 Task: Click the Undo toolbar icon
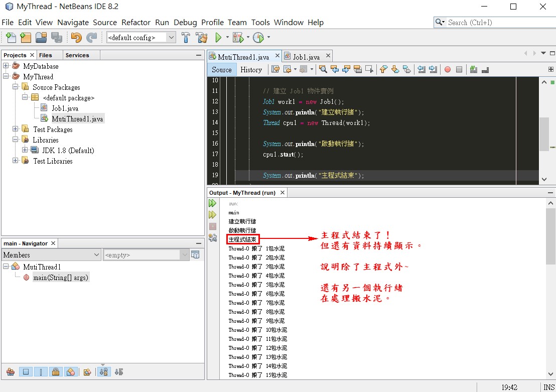point(76,37)
